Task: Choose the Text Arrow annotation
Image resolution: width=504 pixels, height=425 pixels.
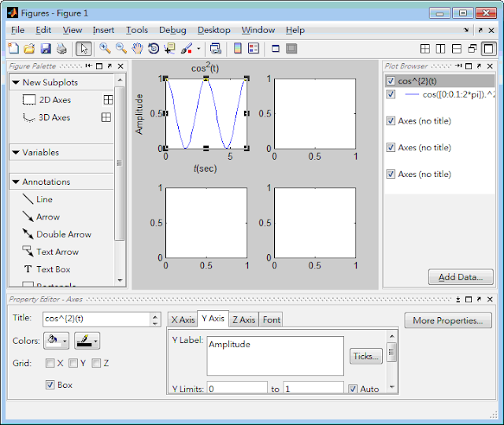Action: click(x=50, y=252)
